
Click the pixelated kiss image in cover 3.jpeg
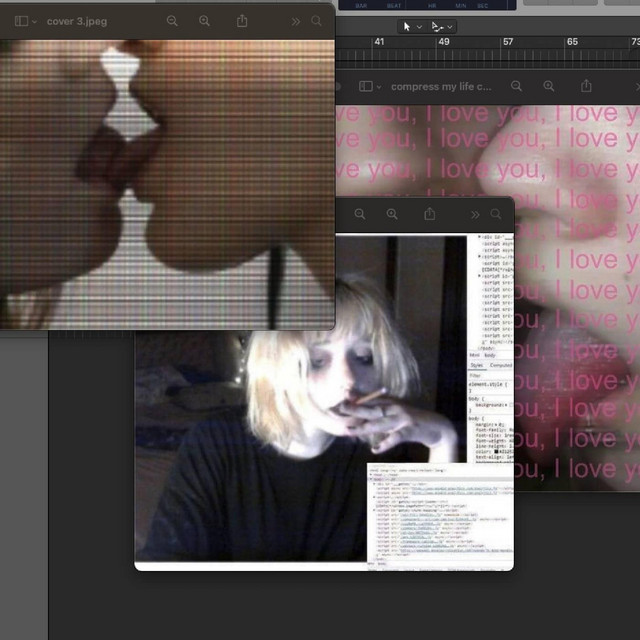pyautogui.click(x=167, y=184)
